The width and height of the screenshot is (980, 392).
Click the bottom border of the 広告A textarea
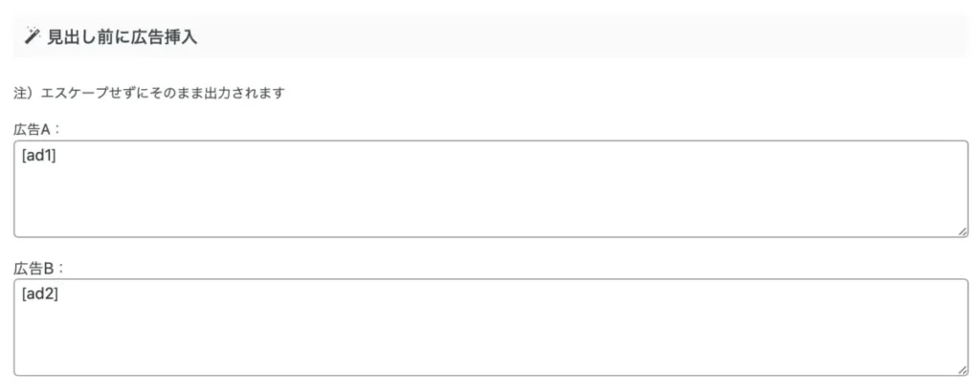click(491, 237)
